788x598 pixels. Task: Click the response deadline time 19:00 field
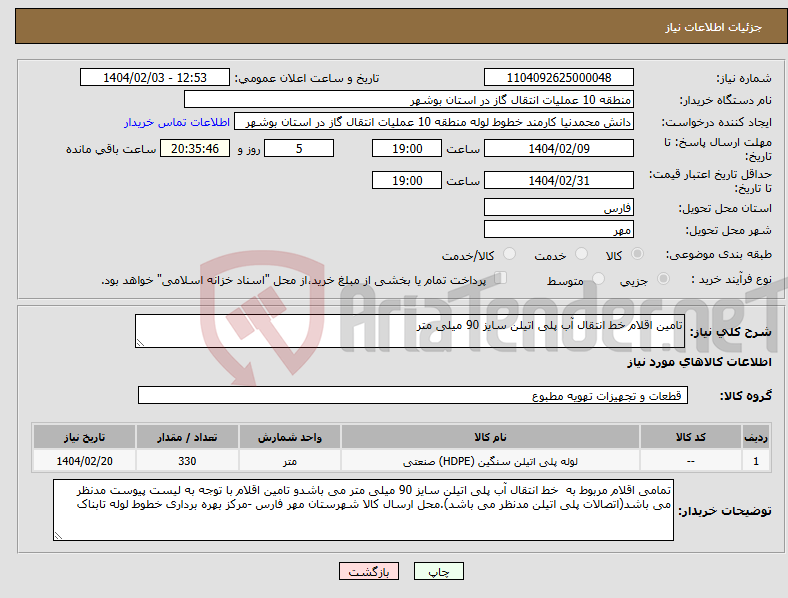click(x=407, y=148)
